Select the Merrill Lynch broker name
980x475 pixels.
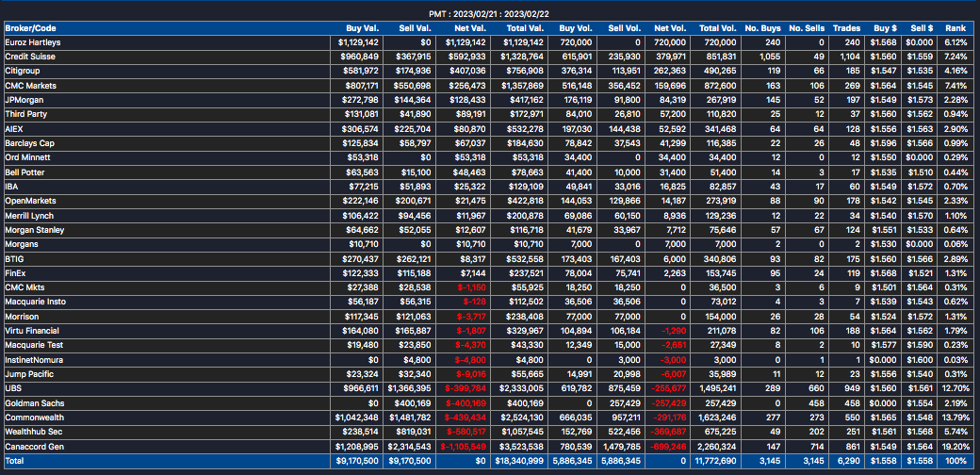(x=28, y=215)
